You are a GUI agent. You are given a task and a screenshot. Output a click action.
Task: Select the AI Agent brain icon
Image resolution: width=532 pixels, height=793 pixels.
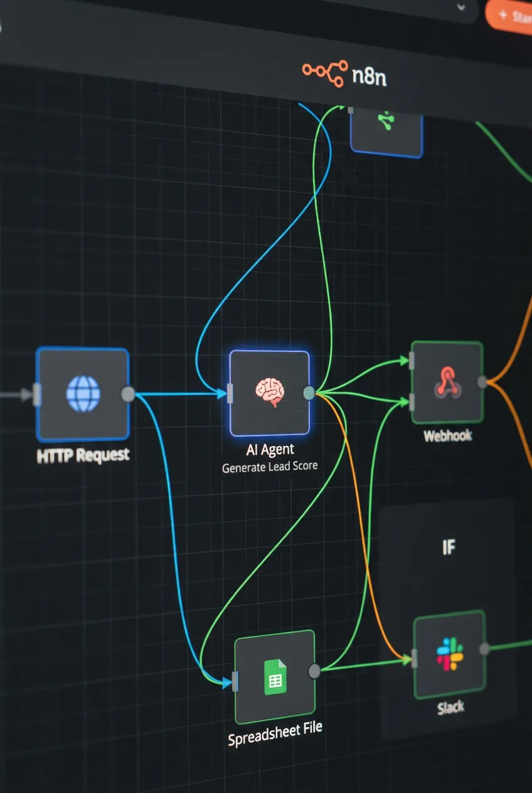click(x=270, y=389)
